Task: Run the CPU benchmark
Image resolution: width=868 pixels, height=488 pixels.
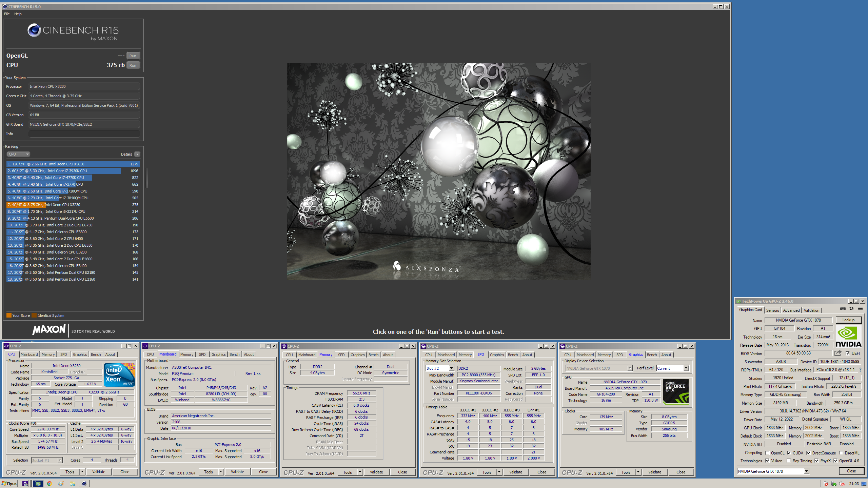Action: click(133, 65)
